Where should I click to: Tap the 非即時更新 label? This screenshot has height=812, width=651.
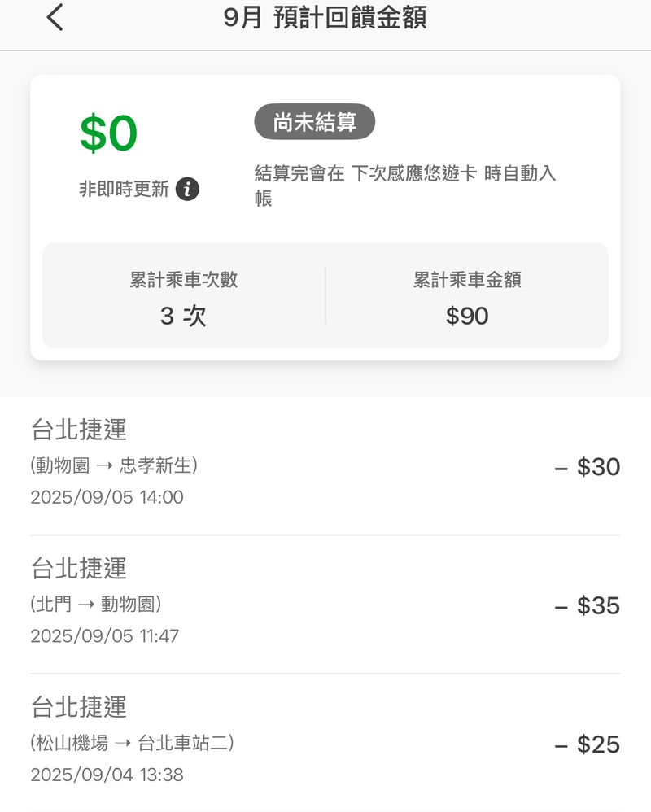(x=124, y=190)
